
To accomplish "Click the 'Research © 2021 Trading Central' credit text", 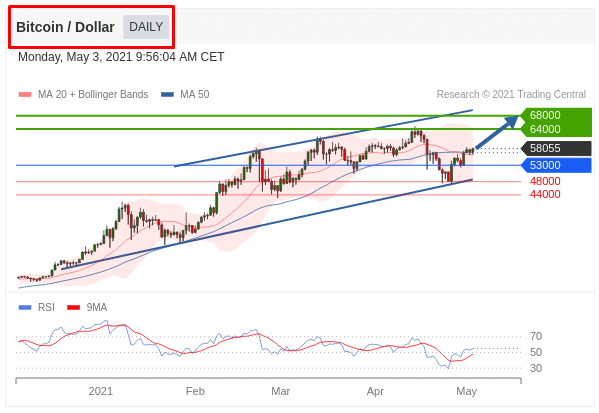I will pos(511,94).
